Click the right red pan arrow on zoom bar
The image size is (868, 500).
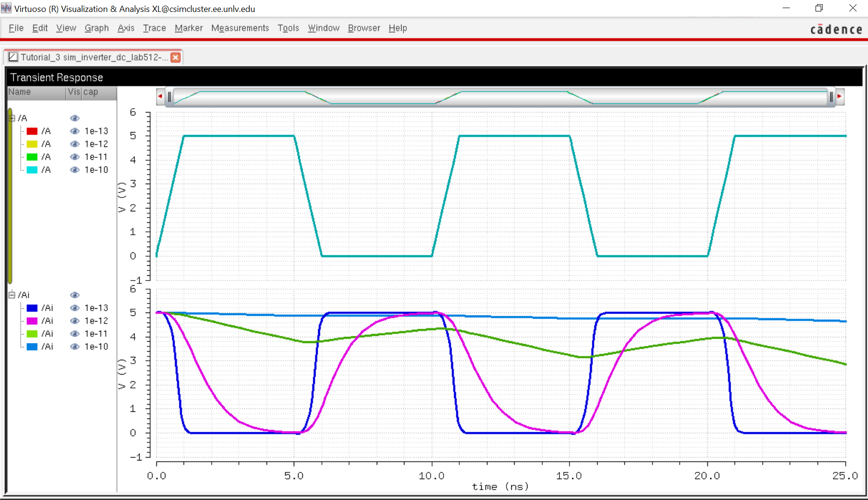point(839,96)
